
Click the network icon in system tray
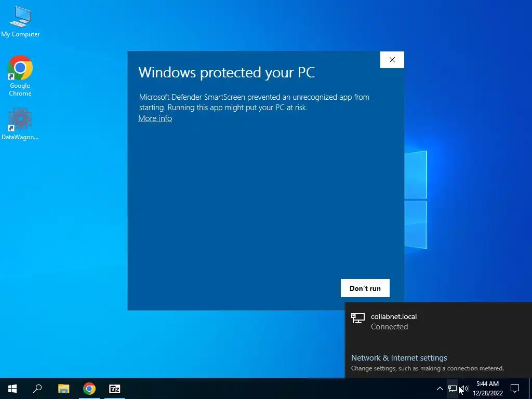tap(453, 389)
